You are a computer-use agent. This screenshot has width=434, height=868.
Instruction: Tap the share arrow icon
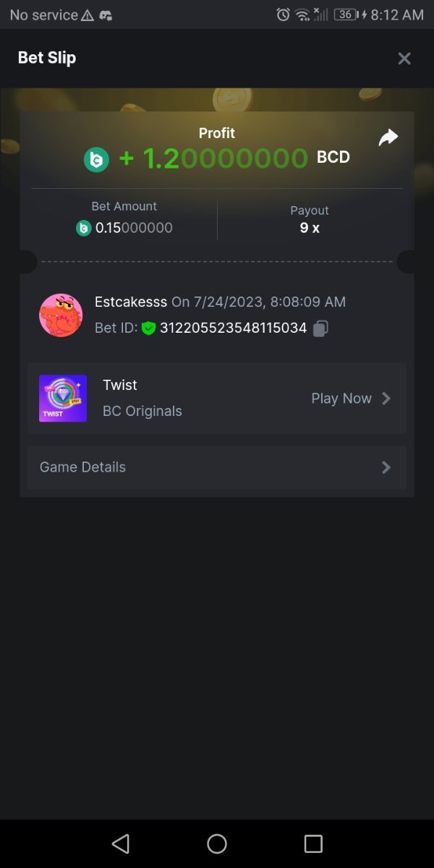(x=388, y=137)
